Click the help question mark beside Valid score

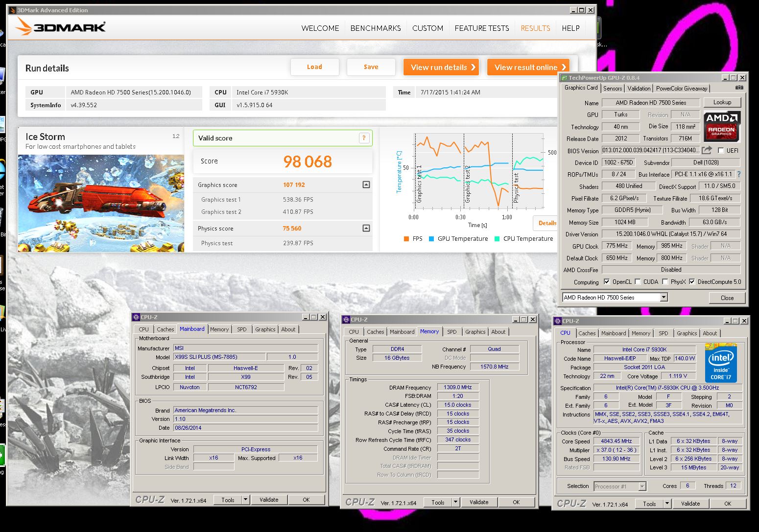pos(364,138)
